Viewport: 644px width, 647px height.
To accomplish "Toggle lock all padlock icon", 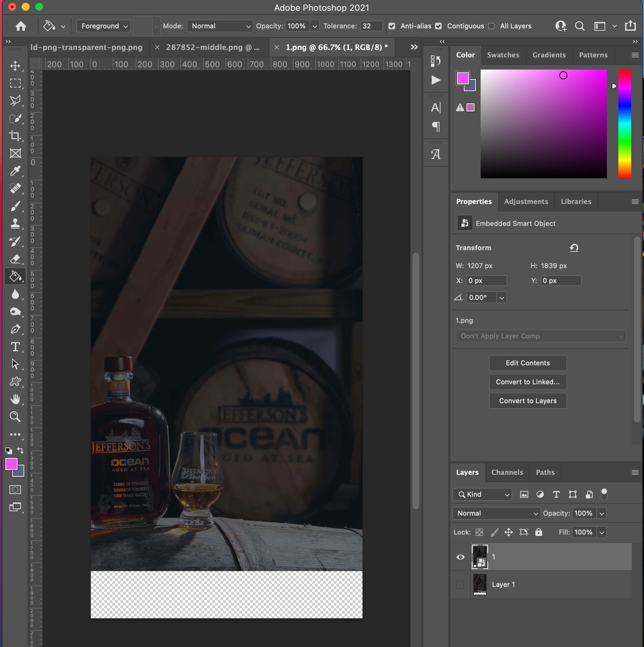I will coord(539,532).
